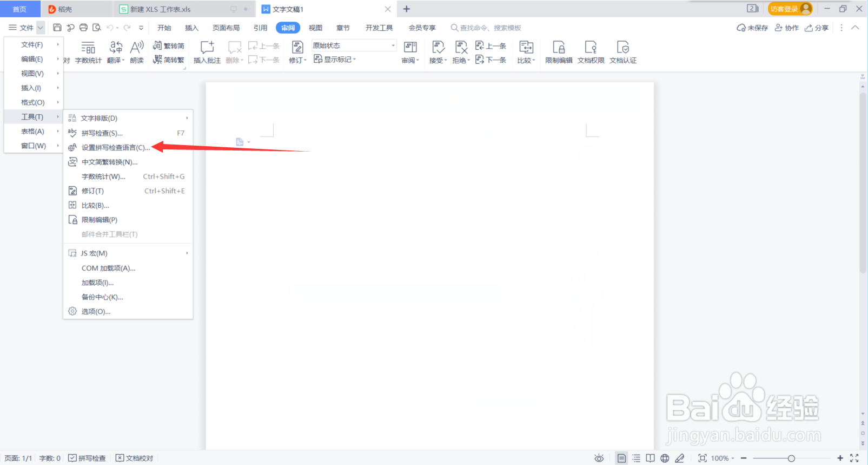Toggle 拼写检查 in the status bar
This screenshot has width=868, height=465.
87,459
